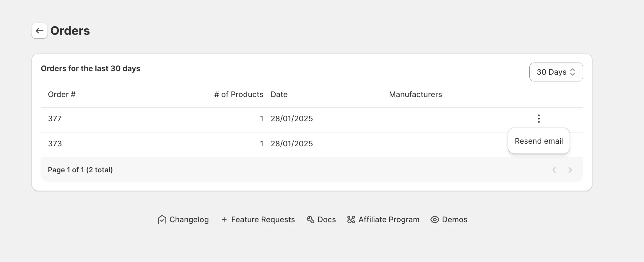
Task: Click the Feature Requests link
Action: click(x=263, y=220)
